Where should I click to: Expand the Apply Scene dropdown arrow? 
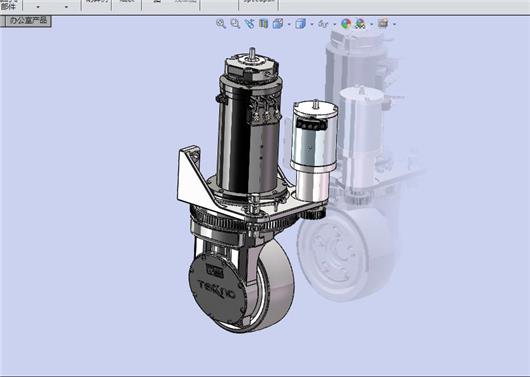[x=372, y=24]
